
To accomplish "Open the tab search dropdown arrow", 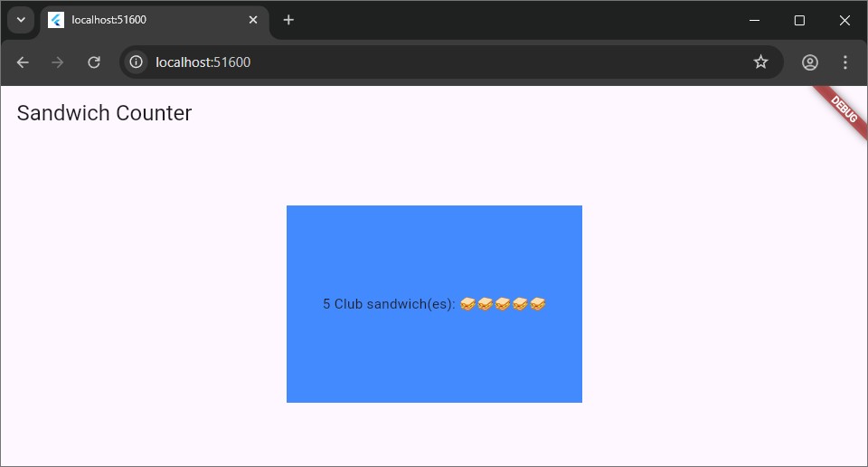I will click(x=20, y=20).
